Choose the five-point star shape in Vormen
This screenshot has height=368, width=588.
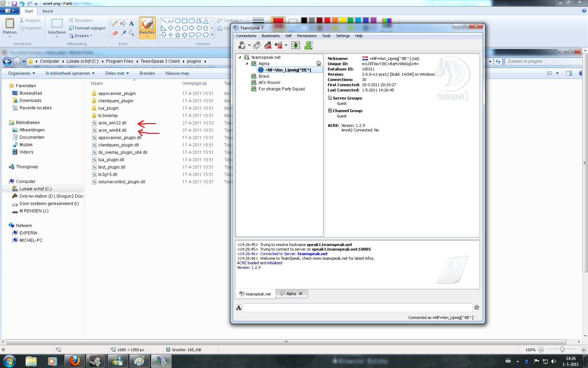pyautogui.click(x=178, y=35)
